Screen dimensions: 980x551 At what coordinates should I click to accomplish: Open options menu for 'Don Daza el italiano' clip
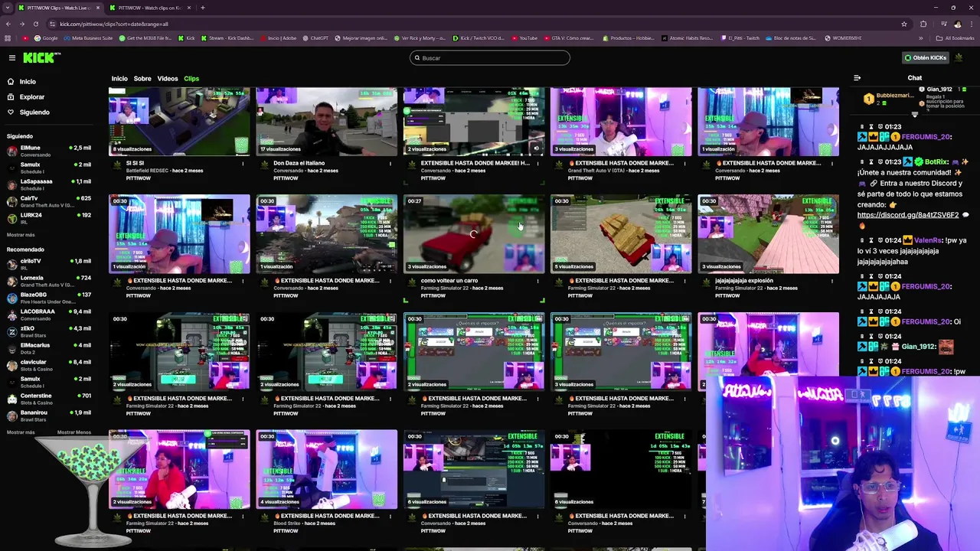(x=390, y=163)
